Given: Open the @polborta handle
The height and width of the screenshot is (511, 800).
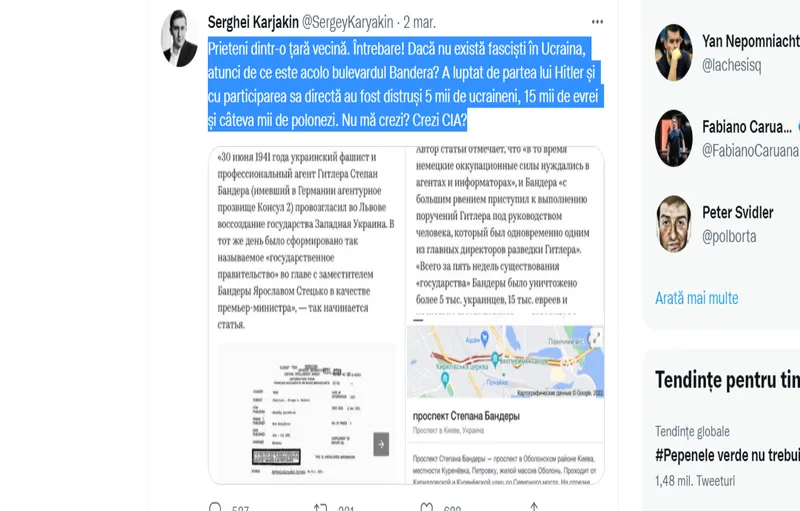Looking at the screenshot, I should (729, 237).
